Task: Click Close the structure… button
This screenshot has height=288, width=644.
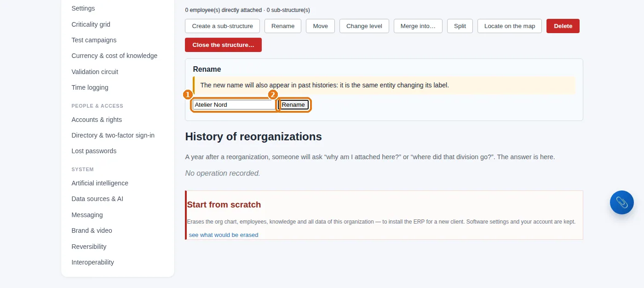Action: tap(223, 45)
